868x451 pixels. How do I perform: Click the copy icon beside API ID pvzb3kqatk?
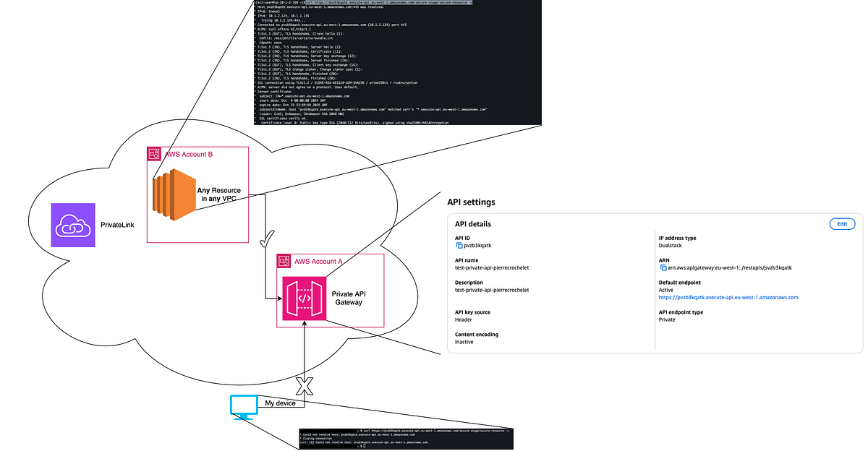pyautogui.click(x=460, y=246)
